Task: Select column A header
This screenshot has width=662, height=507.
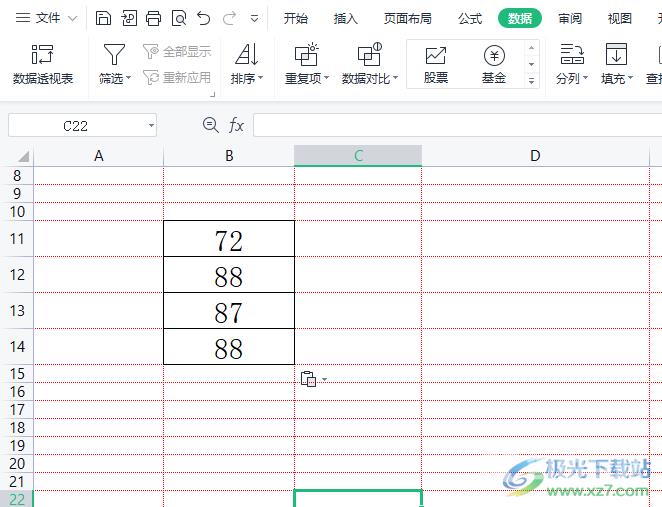Action: pyautogui.click(x=98, y=156)
